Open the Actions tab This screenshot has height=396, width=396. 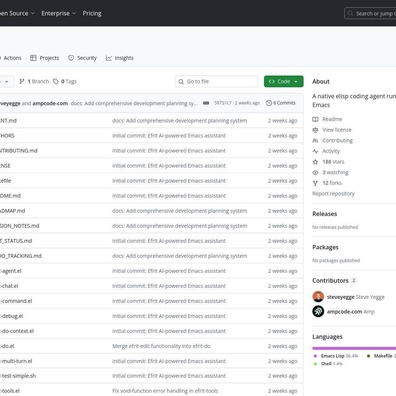click(11, 58)
